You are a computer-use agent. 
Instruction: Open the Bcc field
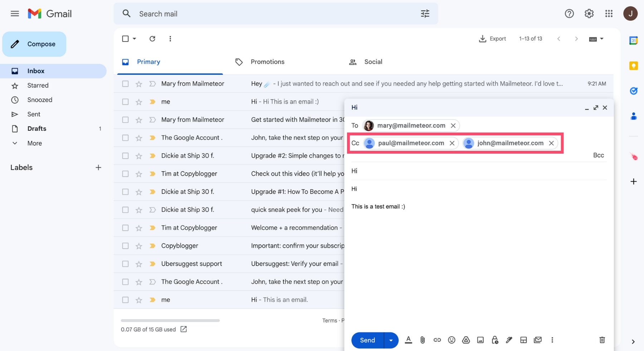click(598, 155)
